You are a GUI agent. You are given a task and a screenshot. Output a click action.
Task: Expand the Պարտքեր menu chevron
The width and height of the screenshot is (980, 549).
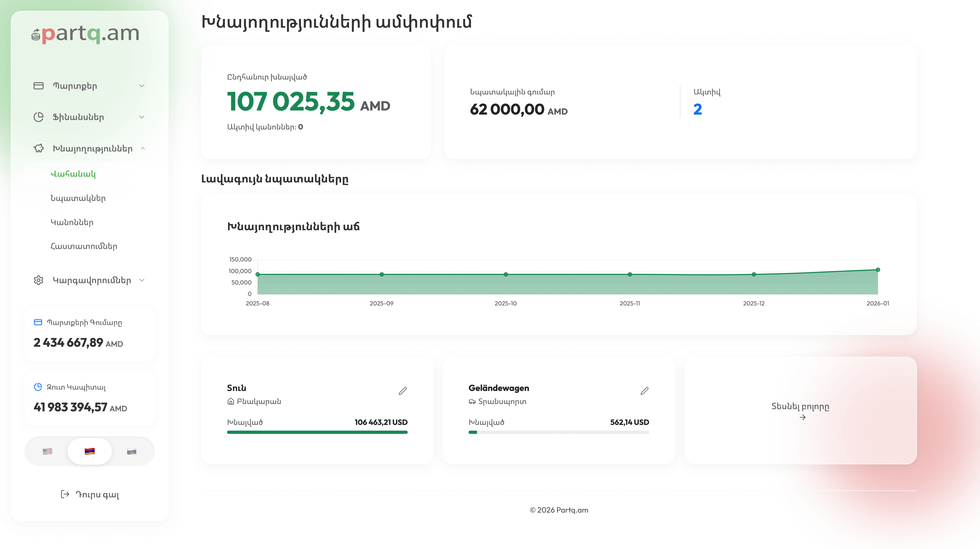142,86
